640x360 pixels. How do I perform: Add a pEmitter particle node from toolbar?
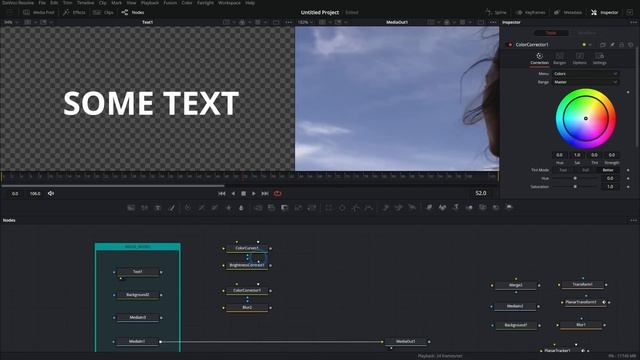[385, 208]
